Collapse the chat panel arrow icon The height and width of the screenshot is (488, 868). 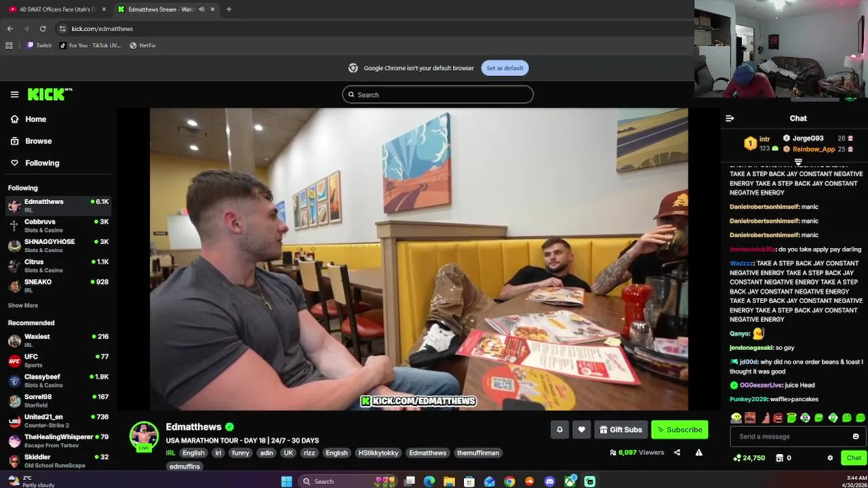(x=730, y=119)
